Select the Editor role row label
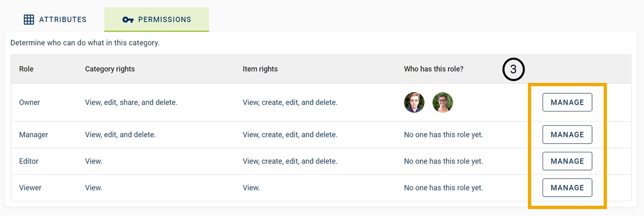Viewport: 644px width, 216px height. click(29, 161)
